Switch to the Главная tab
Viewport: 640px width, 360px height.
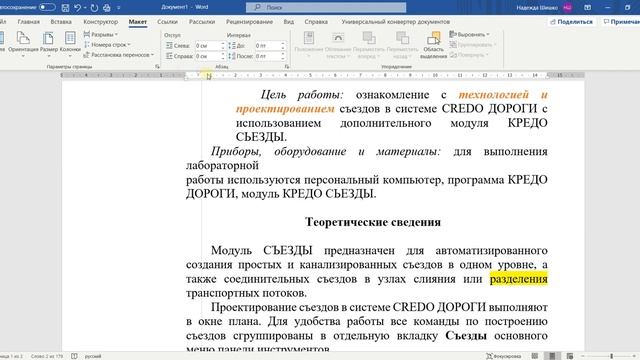click(29, 22)
